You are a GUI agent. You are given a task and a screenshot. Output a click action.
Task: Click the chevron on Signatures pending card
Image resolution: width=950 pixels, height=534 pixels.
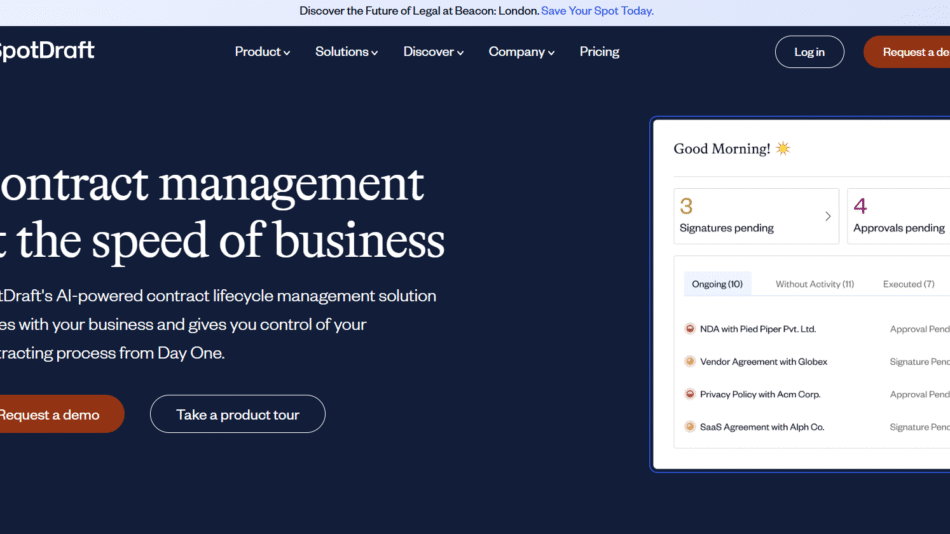[828, 216]
